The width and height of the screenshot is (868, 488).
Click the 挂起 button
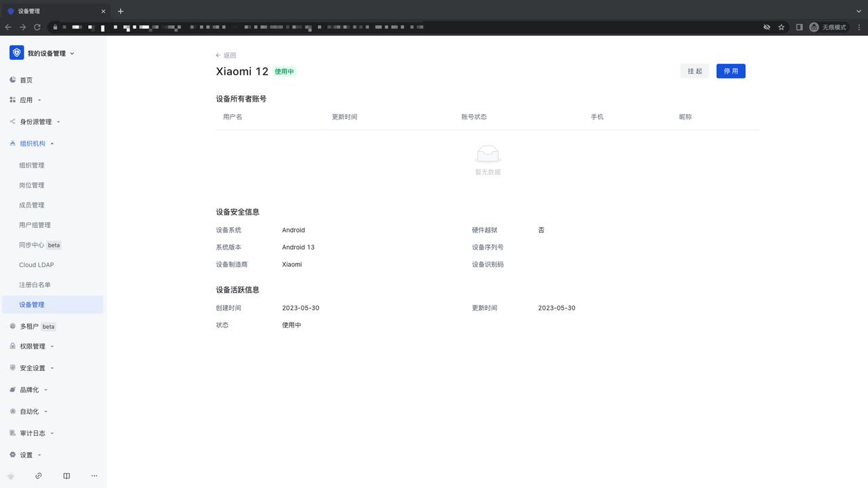click(x=694, y=71)
